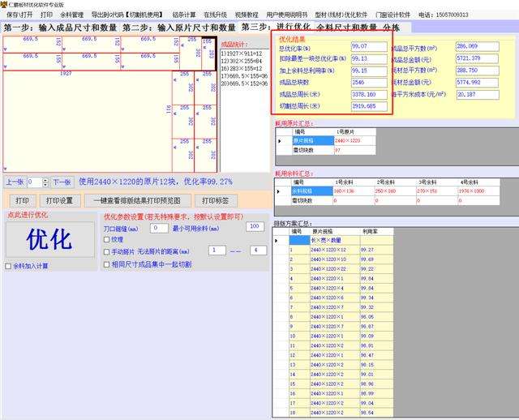
Task: Click the 成品总周长(米) value field
Action: (369, 95)
